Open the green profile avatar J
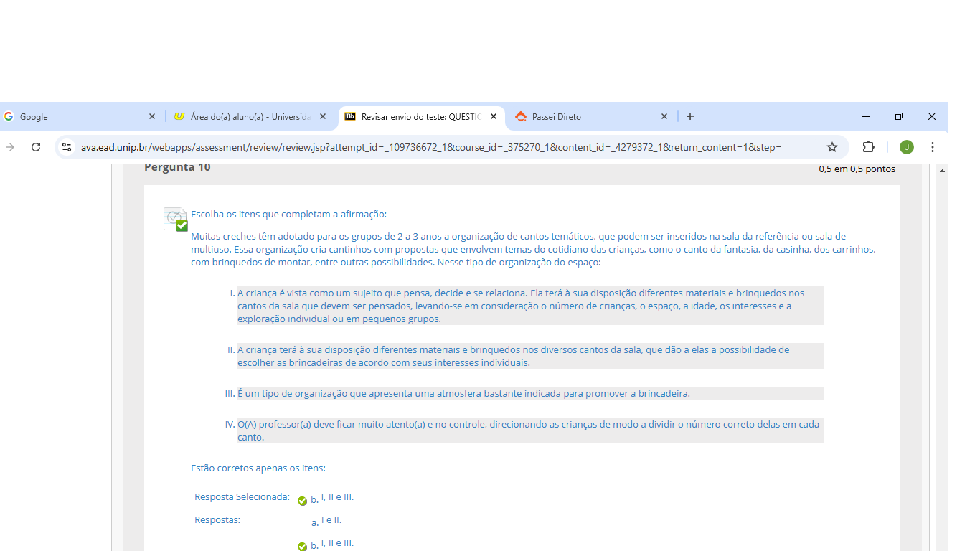Viewport: 980px width, 551px height. [907, 147]
